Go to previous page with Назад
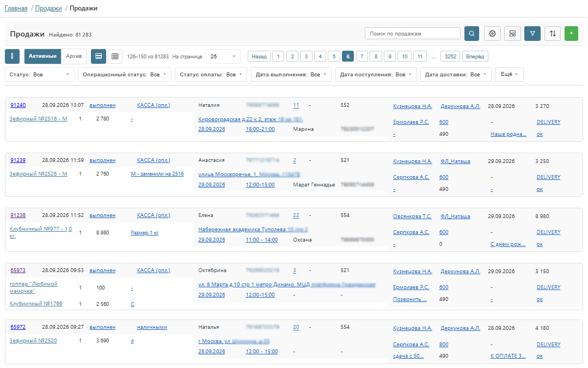This screenshot has height=368, width=588. (x=259, y=56)
